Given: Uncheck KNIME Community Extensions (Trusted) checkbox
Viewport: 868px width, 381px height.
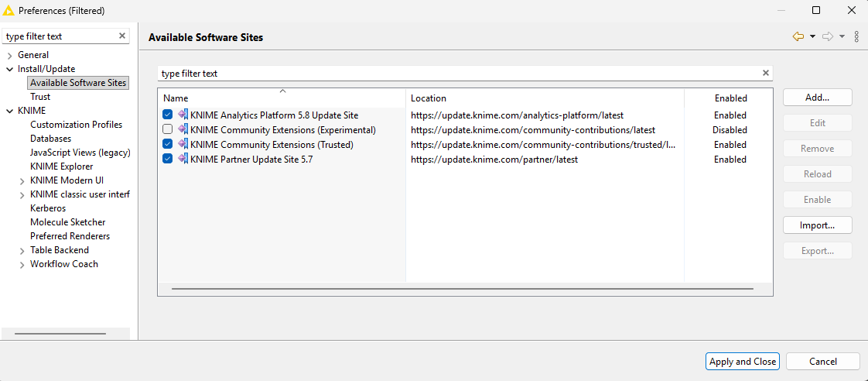Looking at the screenshot, I should 168,144.
